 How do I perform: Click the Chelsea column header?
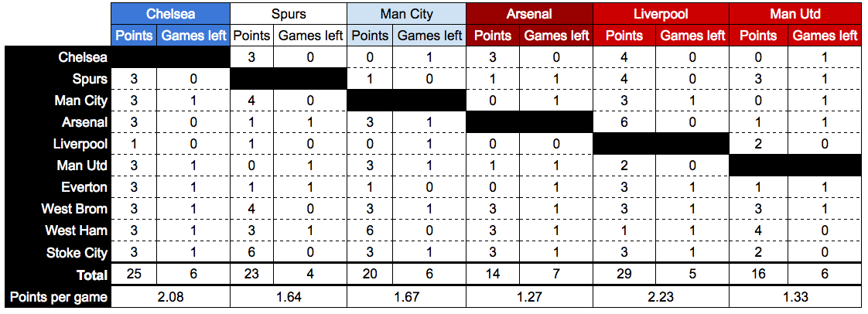170,14
